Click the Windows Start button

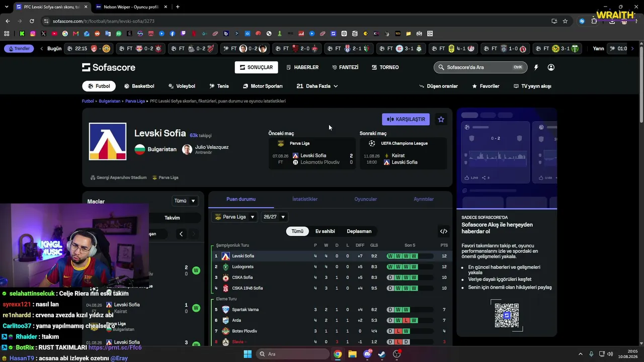coord(248,354)
